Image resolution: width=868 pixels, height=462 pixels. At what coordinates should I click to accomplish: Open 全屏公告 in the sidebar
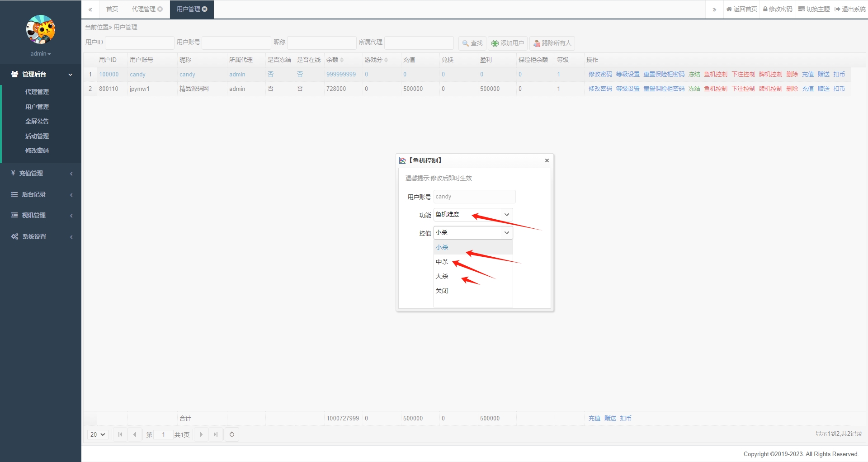click(37, 121)
